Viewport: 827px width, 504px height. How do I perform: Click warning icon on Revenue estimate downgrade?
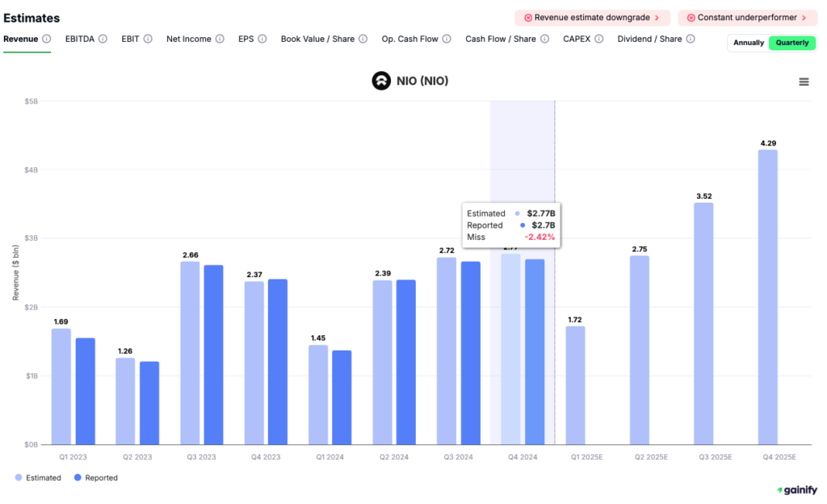[x=528, y=18]
